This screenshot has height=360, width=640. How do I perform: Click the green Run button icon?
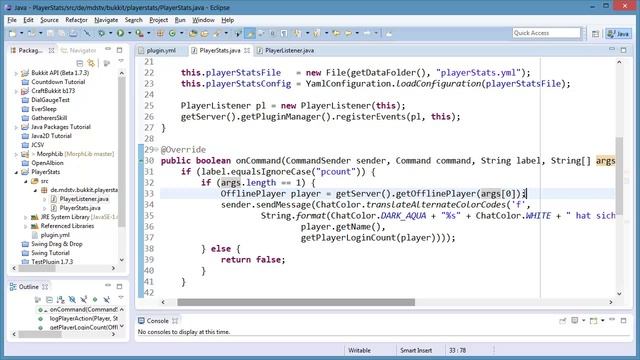tap(120, 33)
